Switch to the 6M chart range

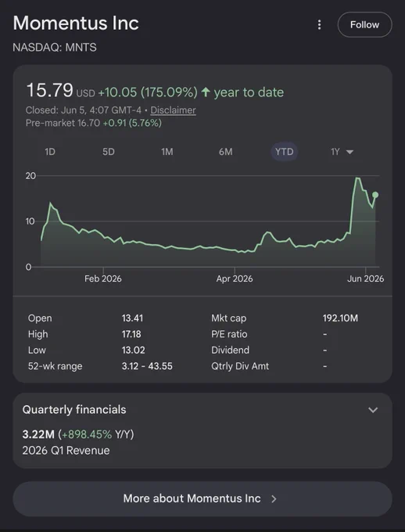226,152
